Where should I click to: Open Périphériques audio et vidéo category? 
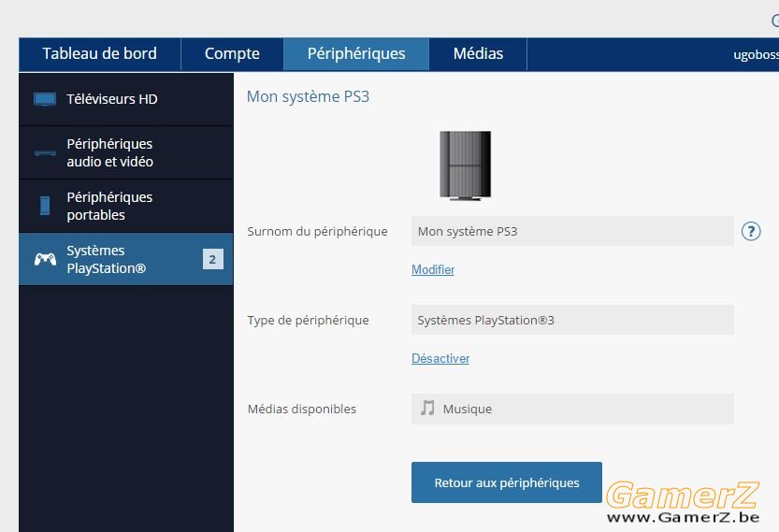click(x=126, y=152)
